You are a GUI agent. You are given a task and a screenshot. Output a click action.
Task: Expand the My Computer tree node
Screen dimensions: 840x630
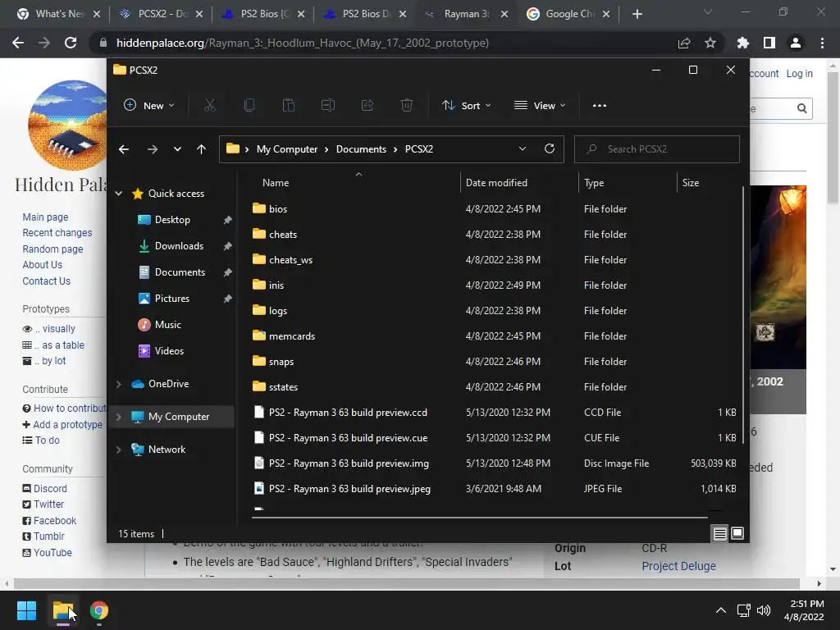pyautogui.click(x=118, y=417)
